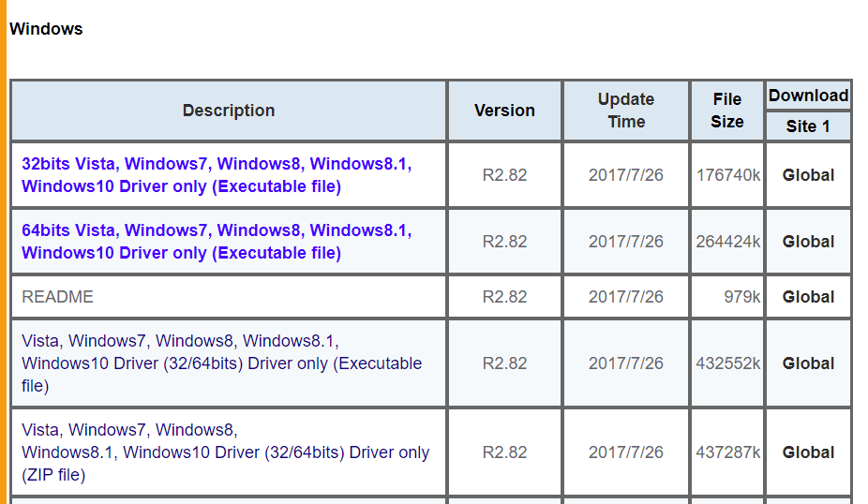Click the README description link

[x=57, y=297]
